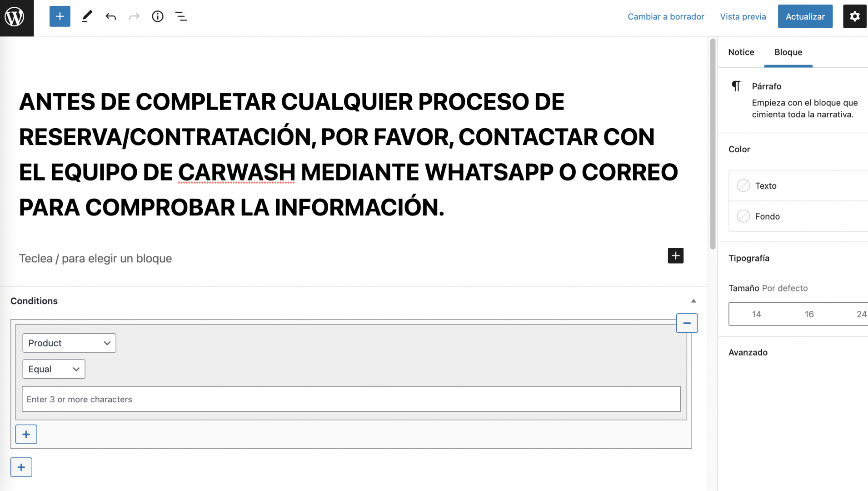The height and width of the screenshot is (491, 868).
Task: Click Cambiar a borrador link
Action: tap(666, 16)
